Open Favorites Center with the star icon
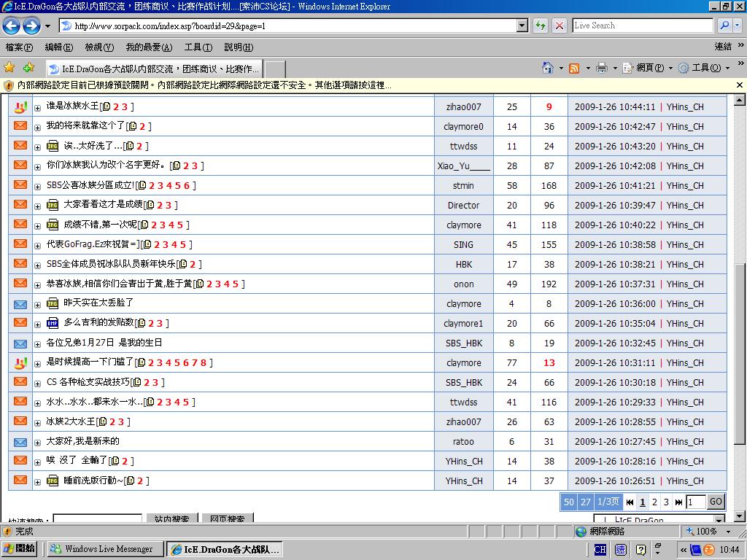 point(9,68)
